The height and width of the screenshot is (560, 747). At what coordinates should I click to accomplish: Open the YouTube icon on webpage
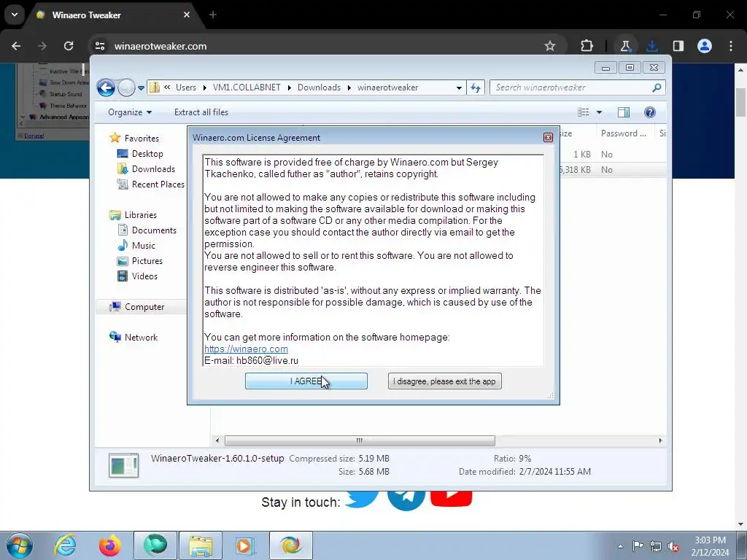[x=451, y=497]
